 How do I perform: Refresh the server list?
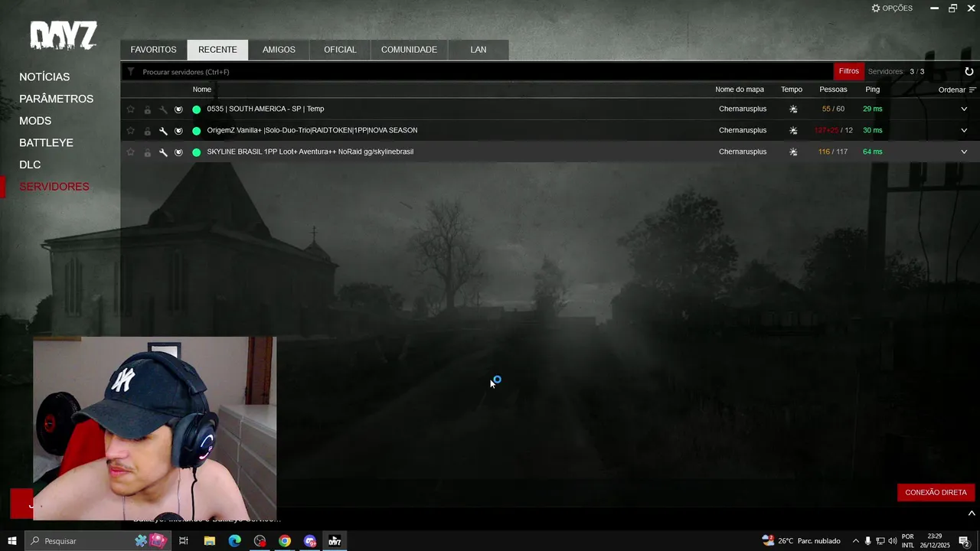(x=969, y=71)
